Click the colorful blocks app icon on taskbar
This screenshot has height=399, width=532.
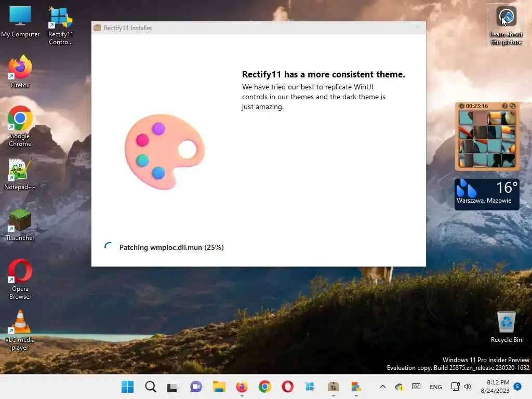[x=356, y=387]
